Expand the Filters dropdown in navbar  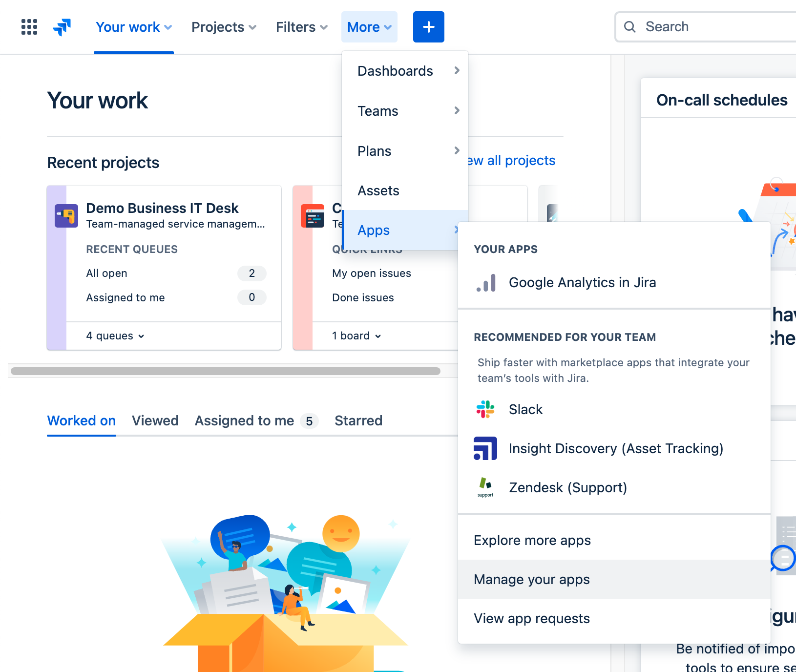point(301,27)
